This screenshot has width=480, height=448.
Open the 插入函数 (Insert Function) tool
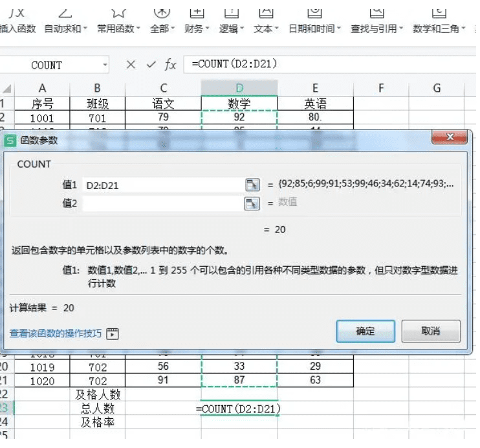pos(17,22)
